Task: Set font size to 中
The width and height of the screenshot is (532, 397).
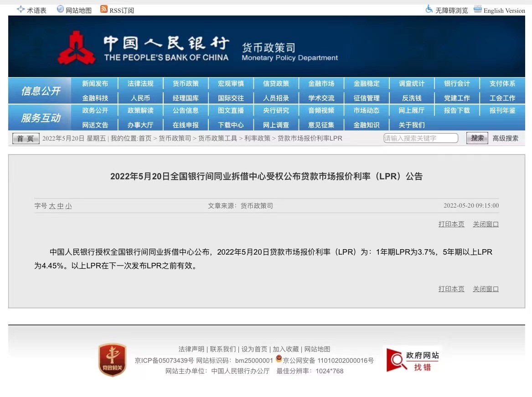Action: [x=60, y=206]
